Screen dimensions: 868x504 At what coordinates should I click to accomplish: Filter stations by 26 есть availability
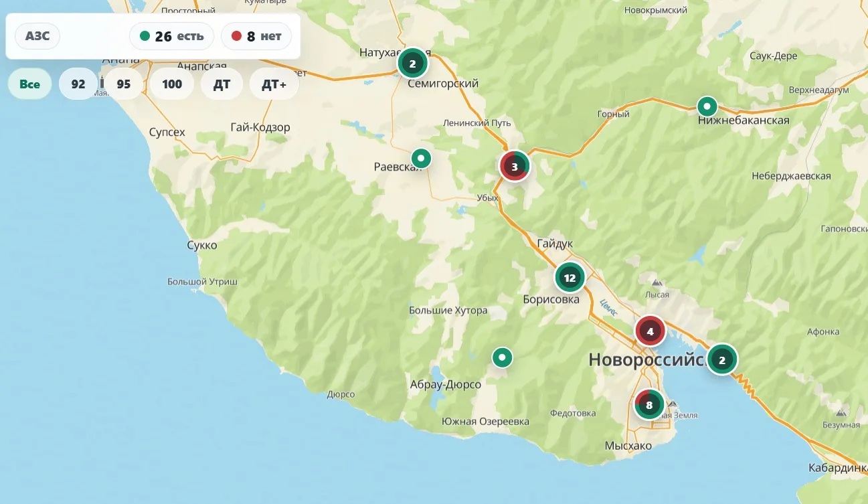coord(171,36)
